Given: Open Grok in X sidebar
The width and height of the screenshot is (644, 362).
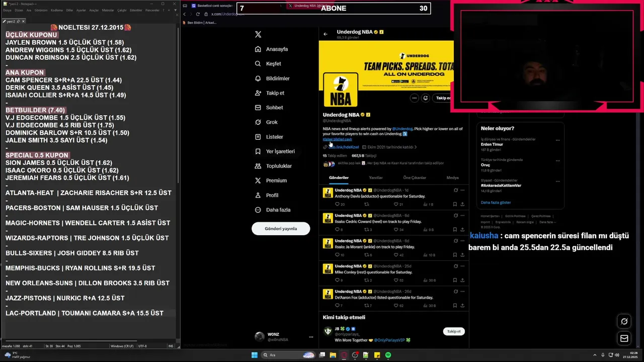Looking at the screenshot, I should [266, 122].
